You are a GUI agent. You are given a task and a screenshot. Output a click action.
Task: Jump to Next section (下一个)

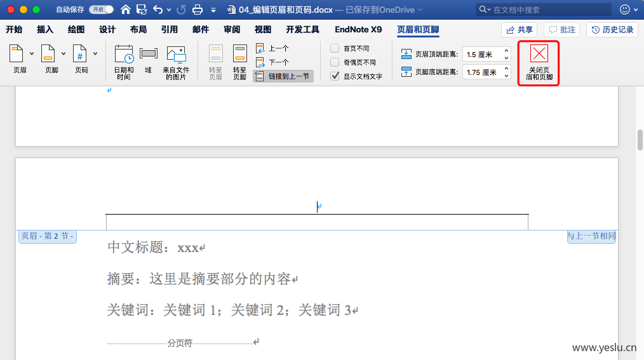pyautogui.click(x=272, y=62)
